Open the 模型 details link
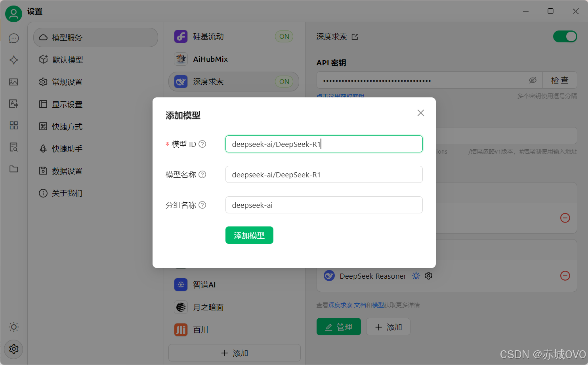 pyautogui.click(x=378, y=305)
